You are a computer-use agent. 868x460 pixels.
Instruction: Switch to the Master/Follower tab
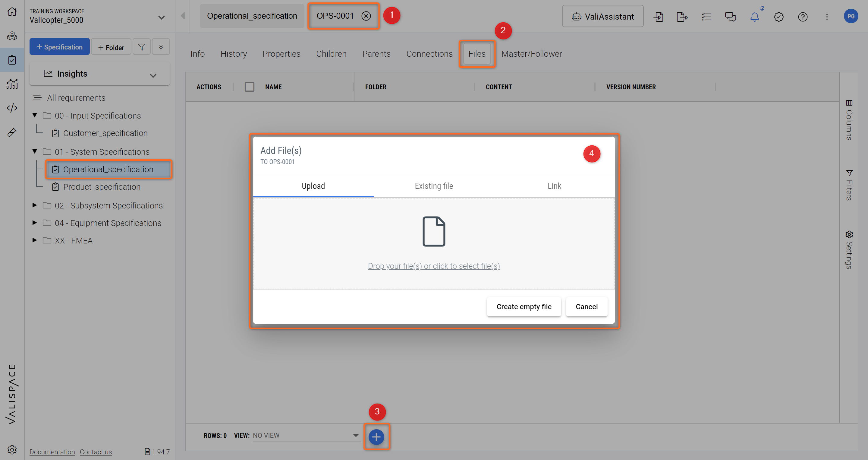click(531, 54)
